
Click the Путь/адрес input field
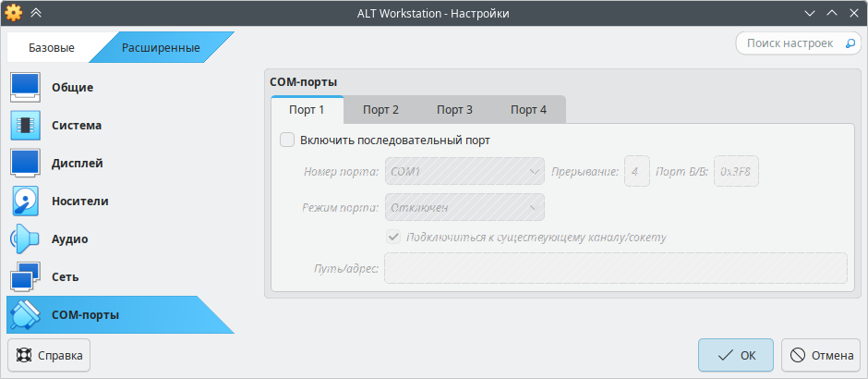(616, 268)
